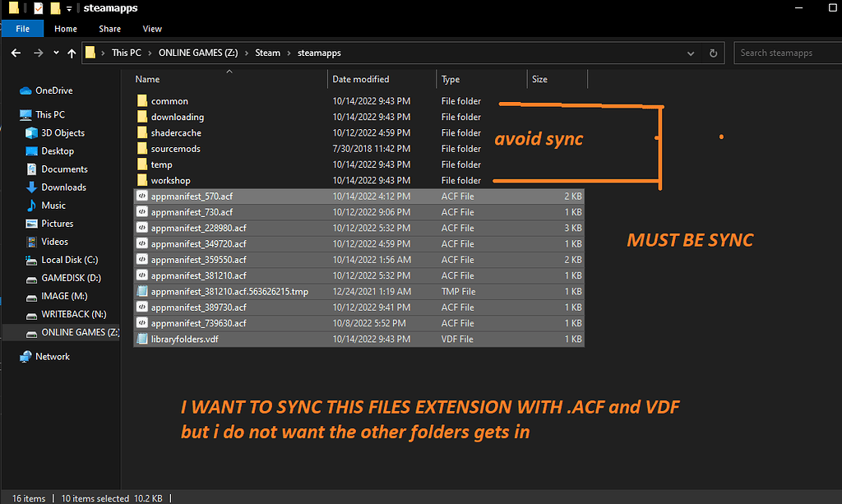Open the address bar history dropdown

pyautogui.click(x=691, y=53)
